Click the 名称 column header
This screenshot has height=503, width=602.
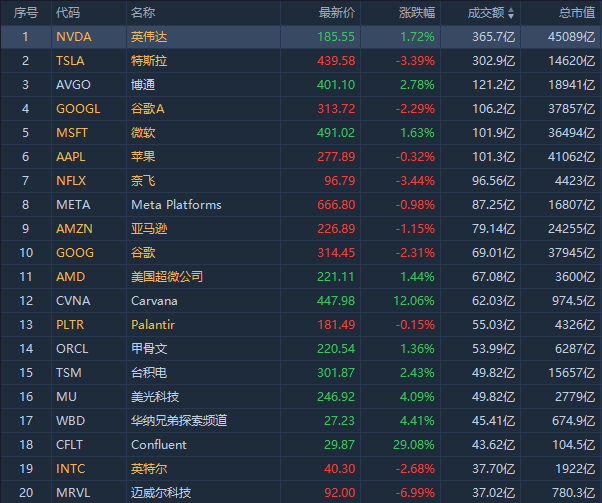[x=143, y=13]
